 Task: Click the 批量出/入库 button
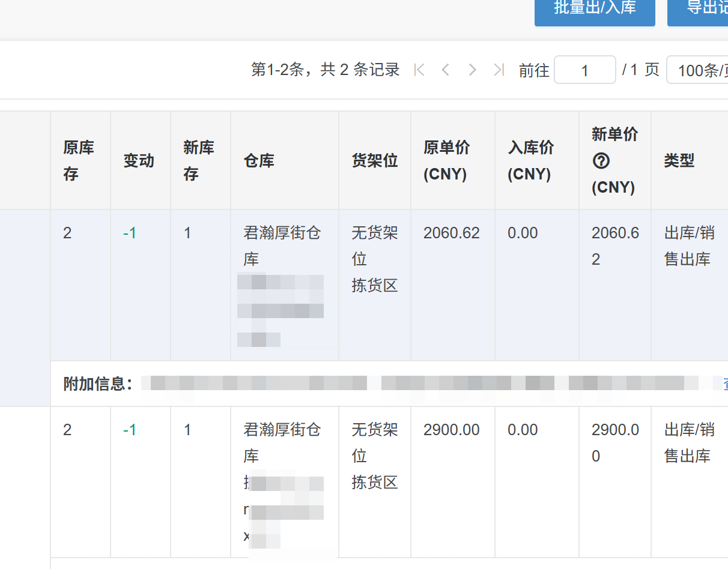click(594, 9)
